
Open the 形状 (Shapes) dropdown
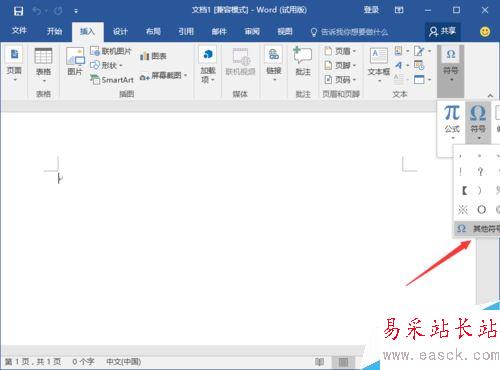(x=107, y=65)
